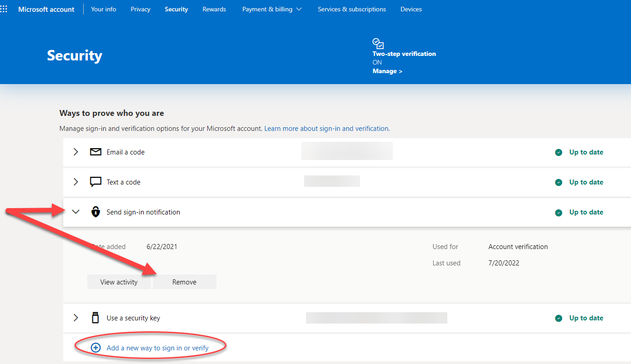Click green check icon in Use a security key row

(559, 318)
